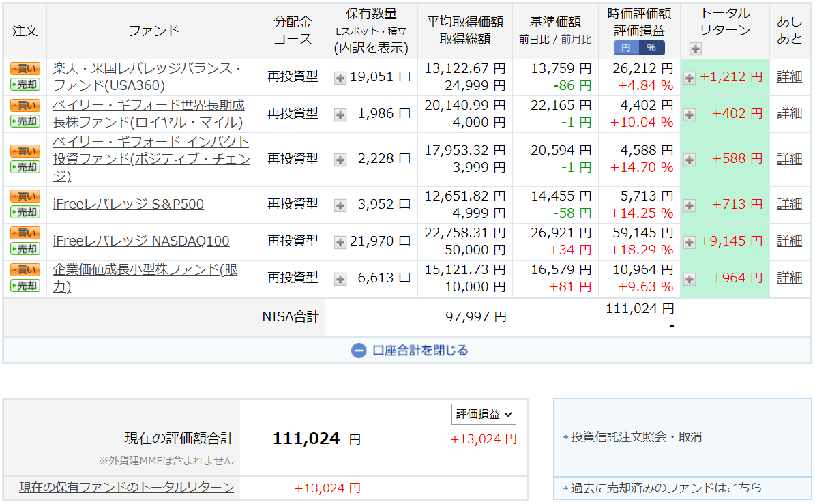
Task: Open 詳細 link for USA360 row
Action: point(789,77)
